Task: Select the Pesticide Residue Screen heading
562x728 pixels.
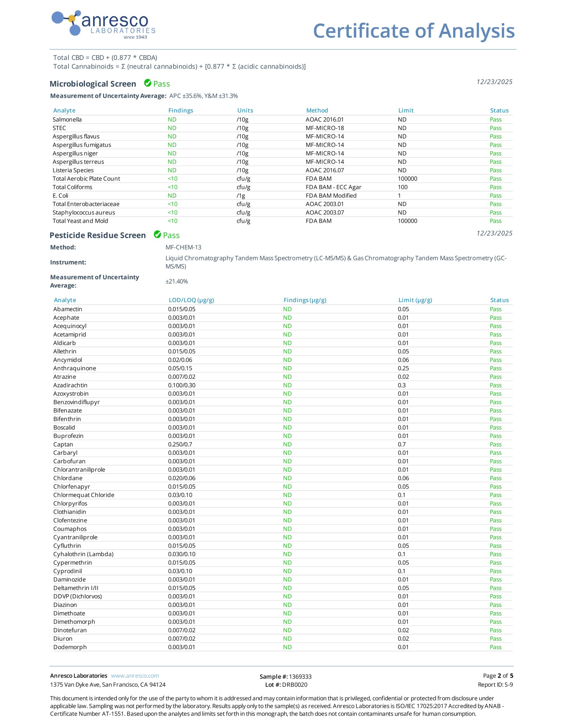Action: pos(98,235)
